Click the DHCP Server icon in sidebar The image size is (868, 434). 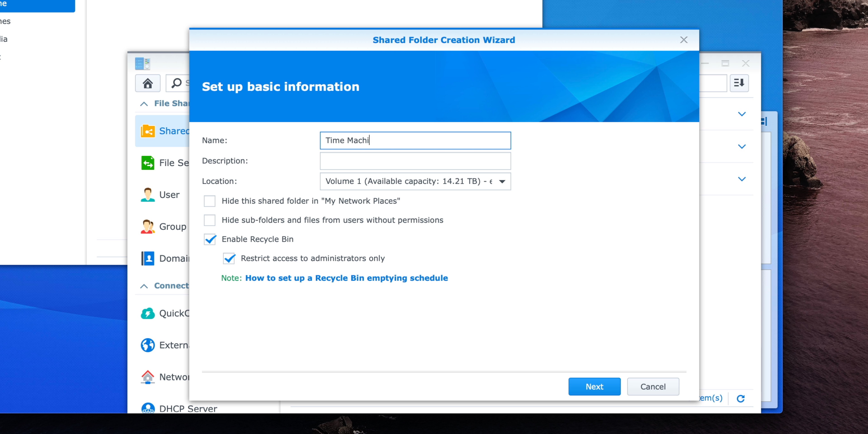[x=147, y=408]
